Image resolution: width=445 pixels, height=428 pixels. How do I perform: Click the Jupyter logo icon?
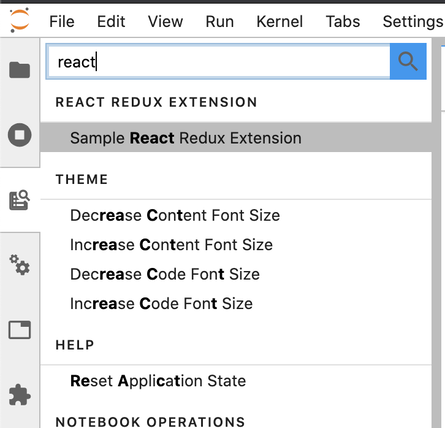(x=19, y=21)
